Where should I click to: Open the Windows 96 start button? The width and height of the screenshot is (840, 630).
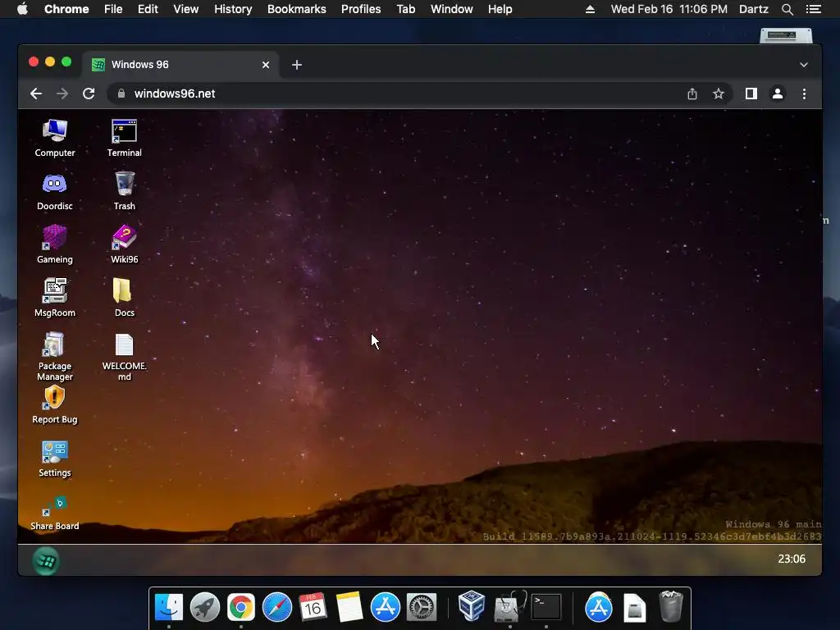pyautogui.click(x=46, y=561)
